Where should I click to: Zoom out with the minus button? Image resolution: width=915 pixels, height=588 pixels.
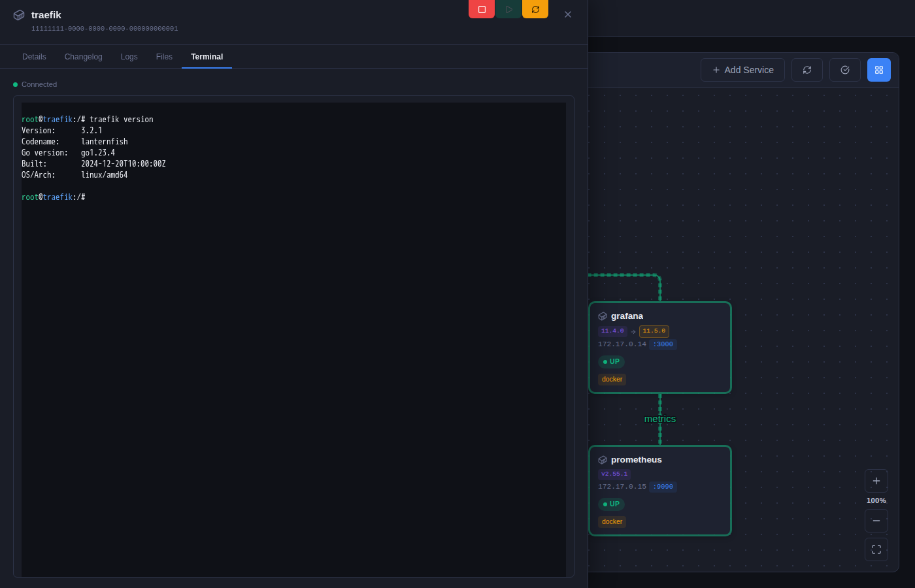click(x=876, y=521)
